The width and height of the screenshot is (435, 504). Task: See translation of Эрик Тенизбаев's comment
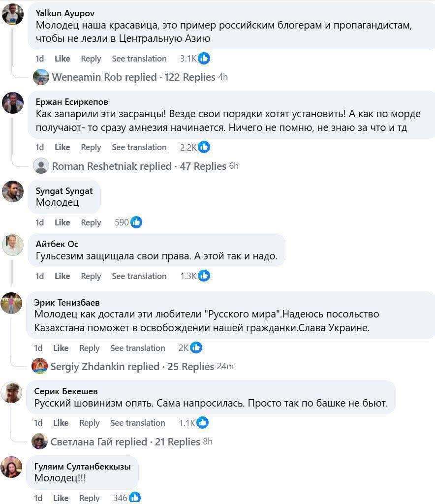pyautogui.click(x=138, y=348)
